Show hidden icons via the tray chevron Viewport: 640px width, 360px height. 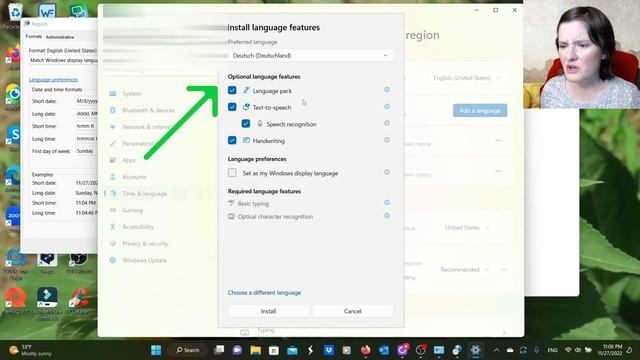pyautogui.click(x=496, y=350)
